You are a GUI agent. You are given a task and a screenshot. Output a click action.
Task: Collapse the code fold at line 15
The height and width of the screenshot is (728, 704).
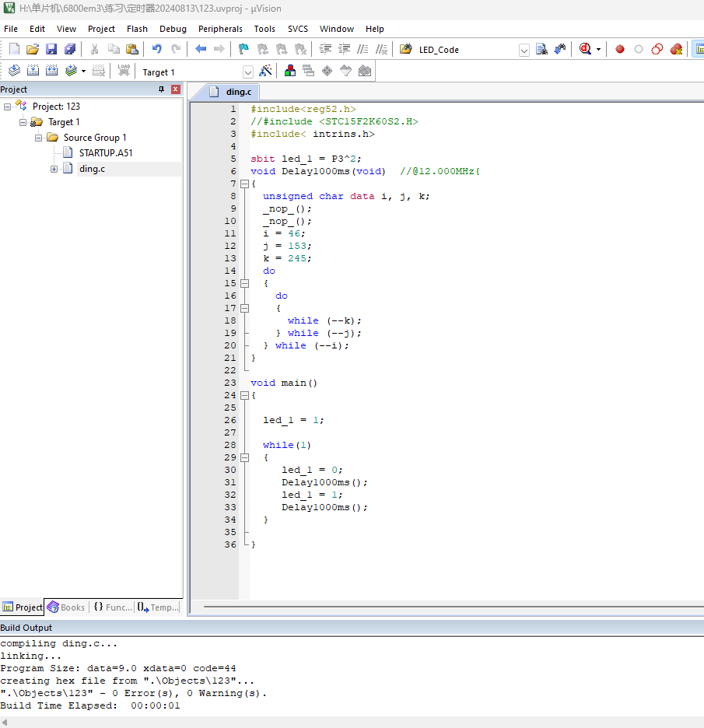[x=245, y=283]
